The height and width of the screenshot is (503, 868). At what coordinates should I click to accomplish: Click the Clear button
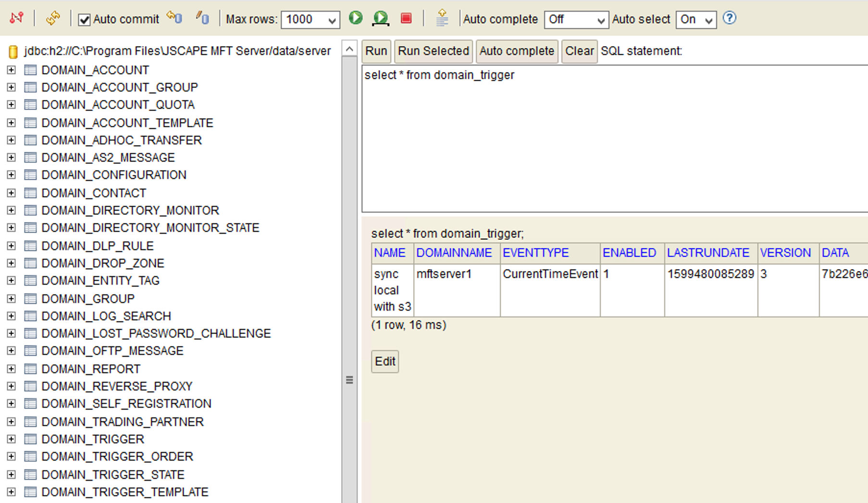click(x=579, y=51)
